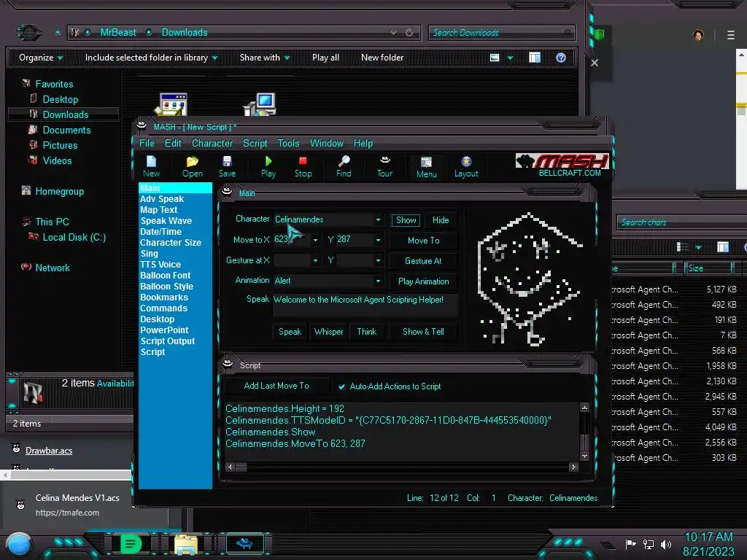Play the script with the green Play icon
The height and width of the screenshot is (560, 747).
(x=268, y=167)
